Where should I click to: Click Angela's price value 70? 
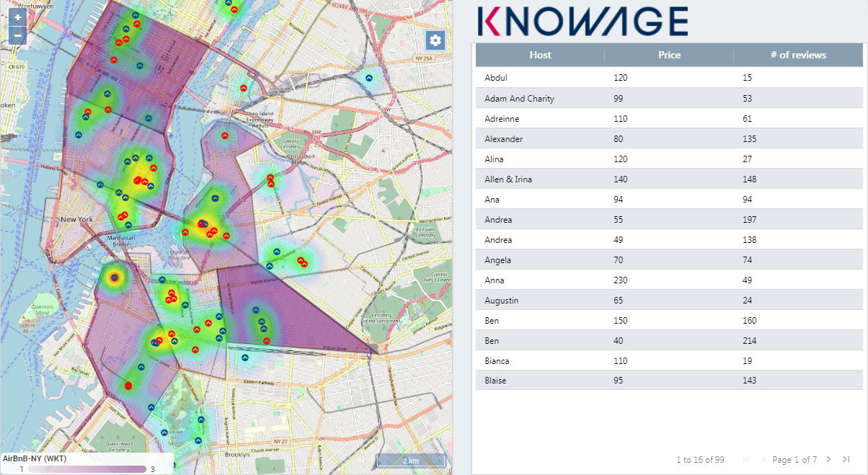[619, 259]
